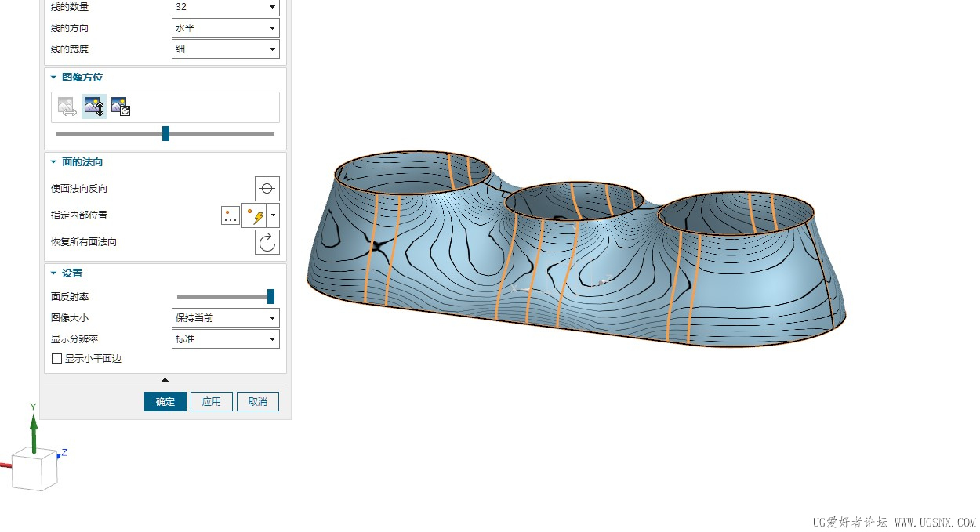
Task: Click the 确定 button
Action: tap(165, 402)
